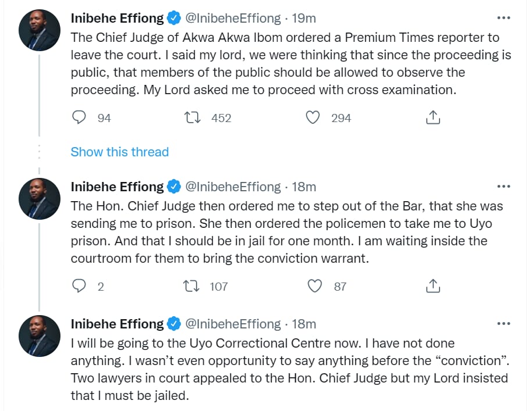Click the retweet icon showing 452
The height and width of the screenshot is (411, 532).
coord(191,117)
